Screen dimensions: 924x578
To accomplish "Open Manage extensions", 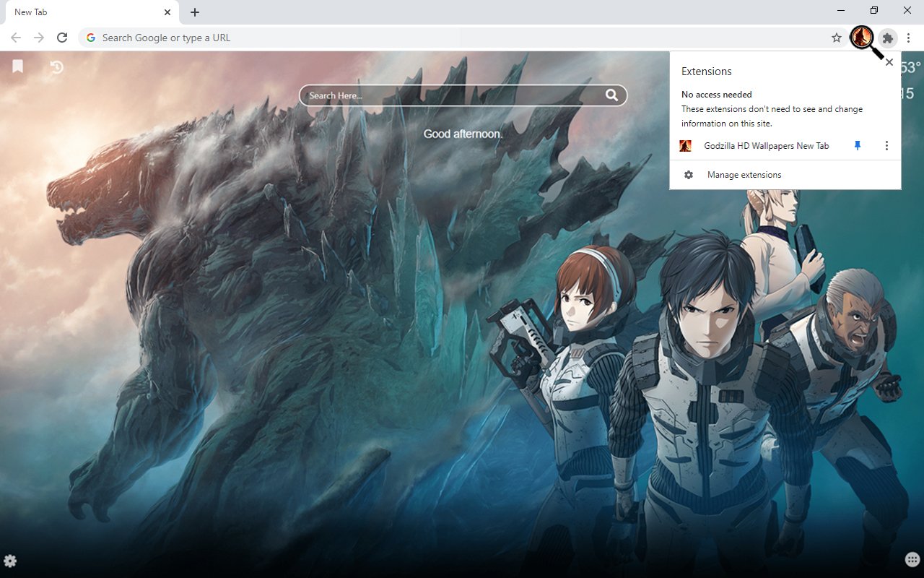I will [x=785, y=175].
